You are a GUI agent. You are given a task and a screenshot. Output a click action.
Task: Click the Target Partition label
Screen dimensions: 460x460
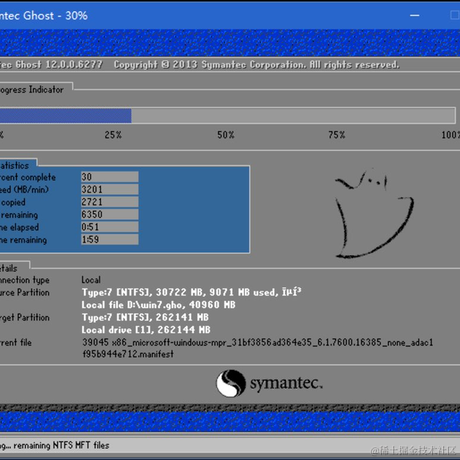[25, 317]
